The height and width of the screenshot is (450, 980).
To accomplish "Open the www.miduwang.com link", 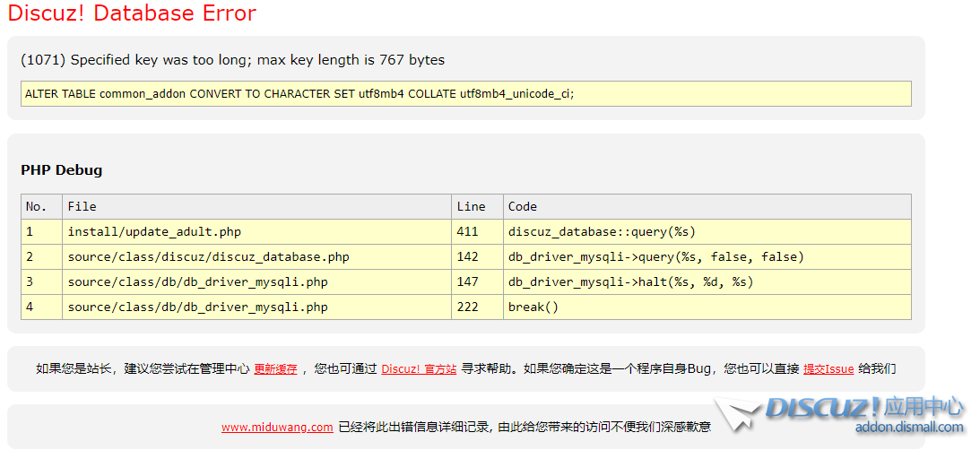I will pyautogui.click(x=277, y=428).
